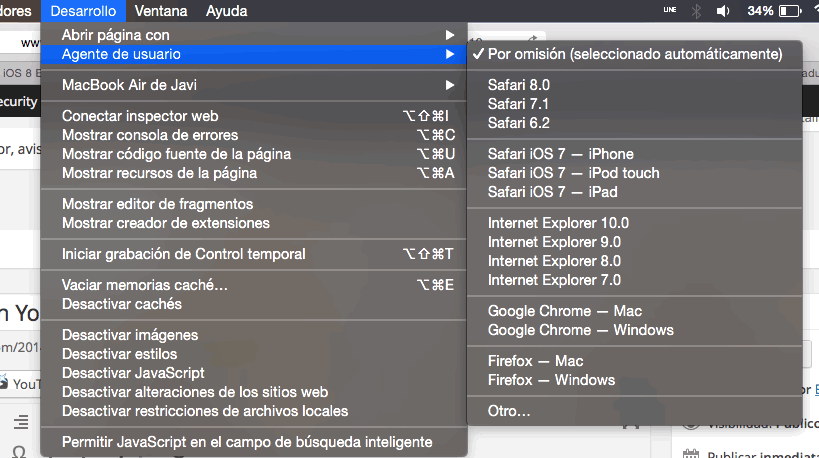Toggle Desactivar alteraciones de los sitios web
This screenshot has width=819, height=458.
coord(254,392)
